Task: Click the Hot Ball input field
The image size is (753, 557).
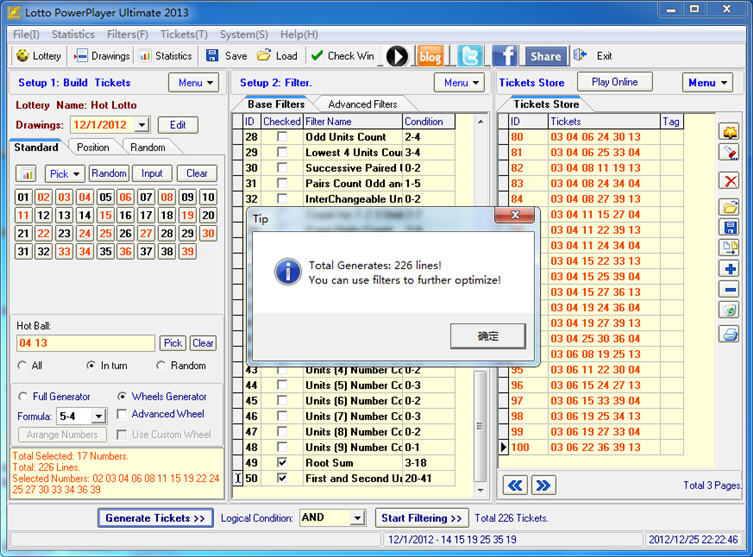Action: coord(85,343)
